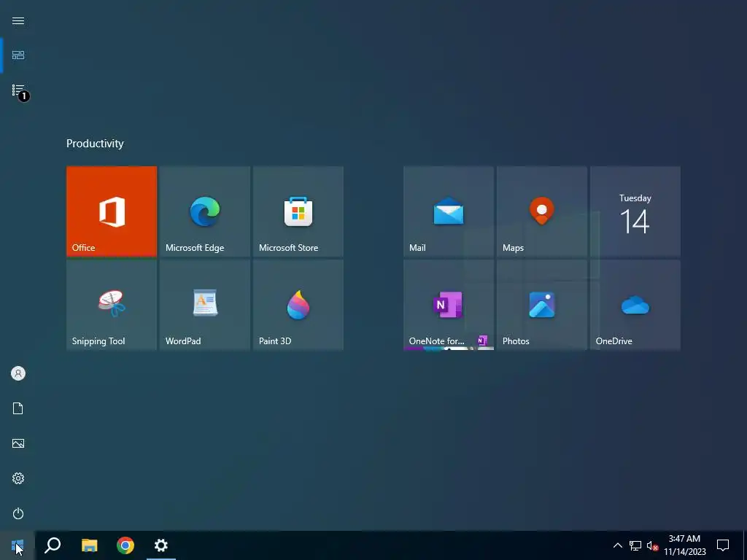The height and width of the screenshot is (560, 747).
Task: Open the user account menu
Action: (18, 373)
